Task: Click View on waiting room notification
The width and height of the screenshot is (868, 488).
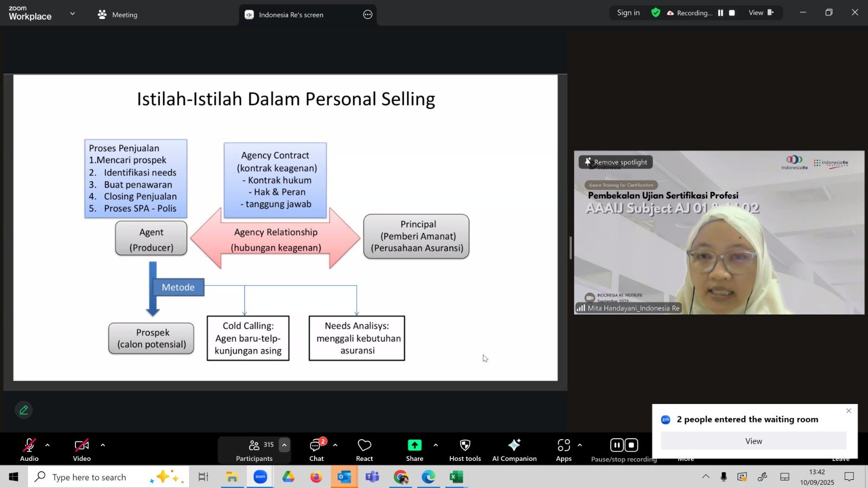Action: [753, 441]
